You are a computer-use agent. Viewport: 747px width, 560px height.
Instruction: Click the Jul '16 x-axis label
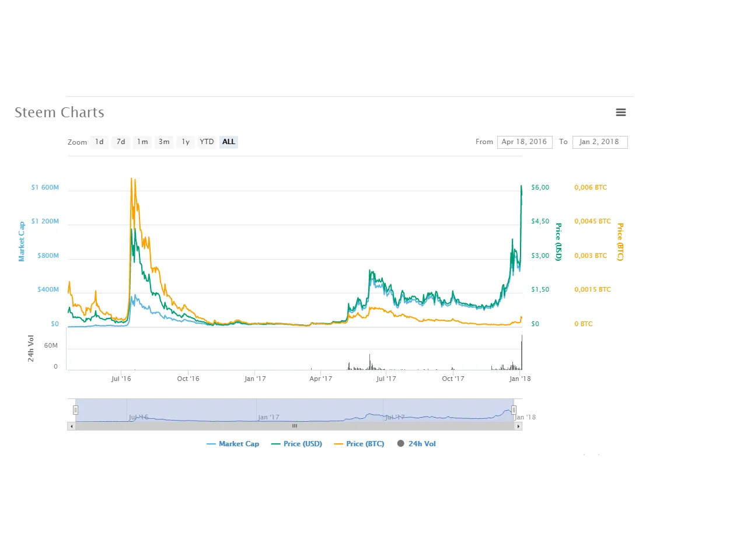[x=121, y=379]
